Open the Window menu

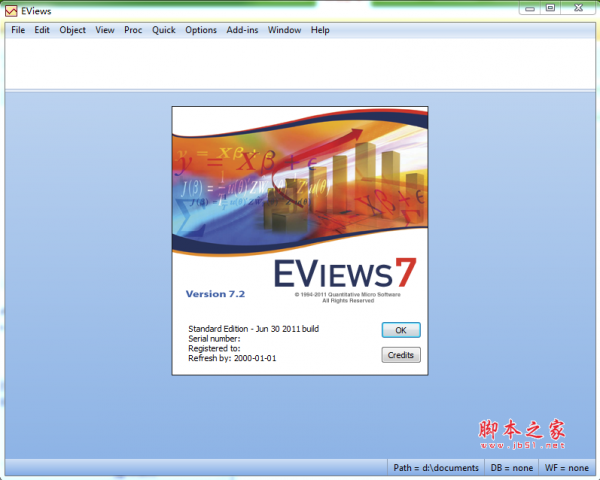coord(284,30)
